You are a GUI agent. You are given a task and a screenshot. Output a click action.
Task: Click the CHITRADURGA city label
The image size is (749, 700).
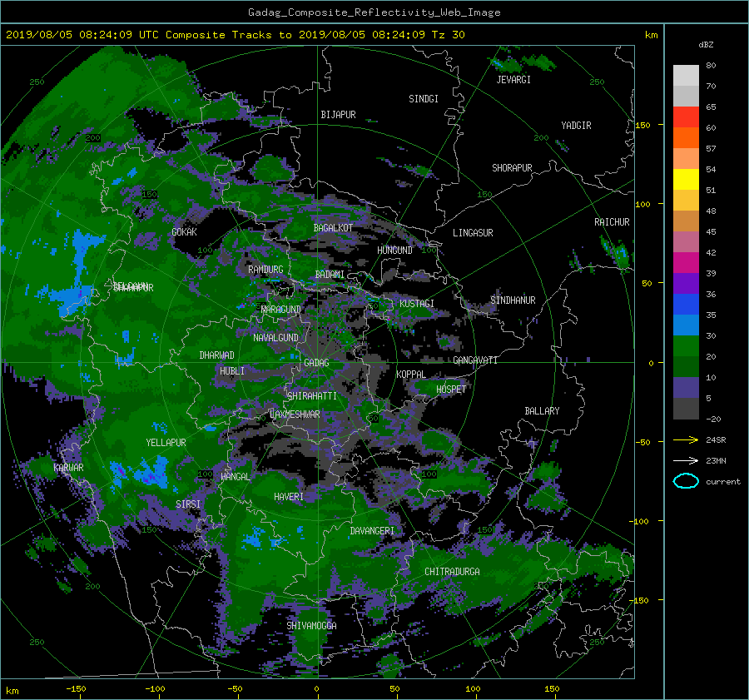452,572
